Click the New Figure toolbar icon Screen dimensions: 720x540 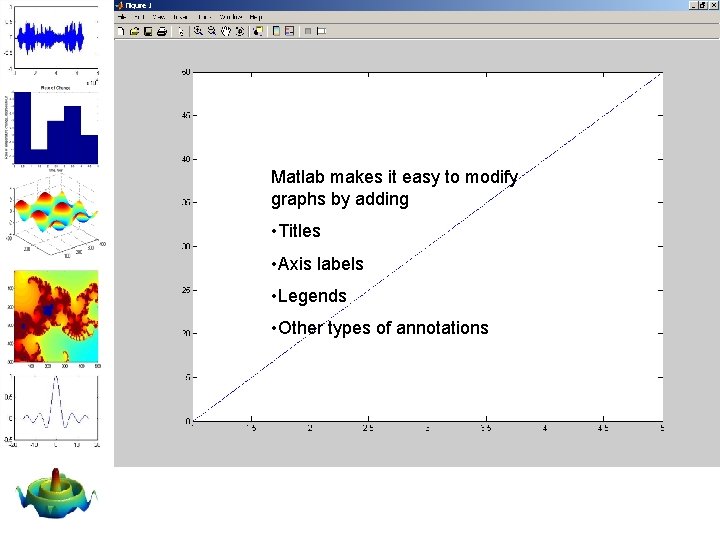(x=121, y=31)
